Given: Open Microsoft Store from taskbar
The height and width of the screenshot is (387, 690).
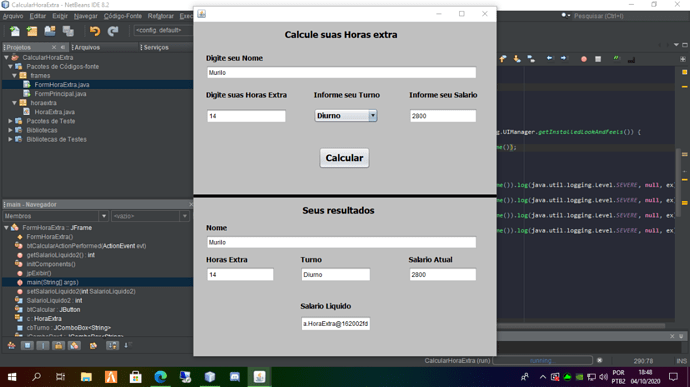Looking at the screenshot, I should tap(136, 377).
